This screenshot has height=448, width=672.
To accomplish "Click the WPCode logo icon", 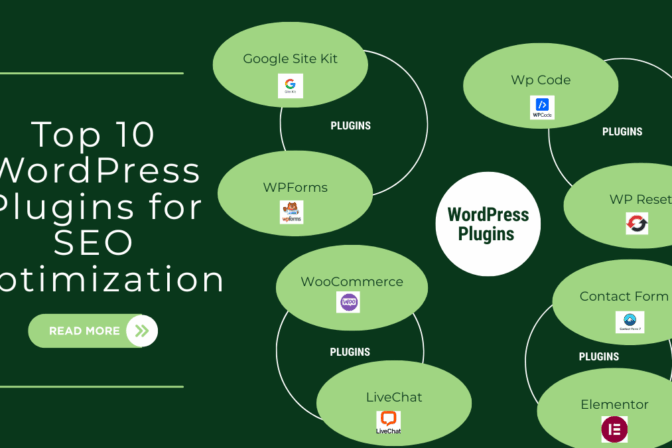I will (542, 107).
